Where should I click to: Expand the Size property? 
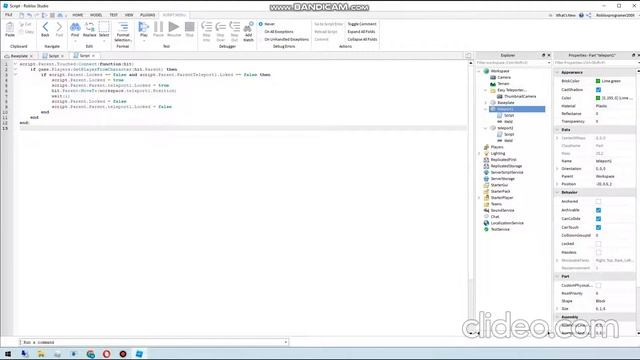(x=557, y=309)
